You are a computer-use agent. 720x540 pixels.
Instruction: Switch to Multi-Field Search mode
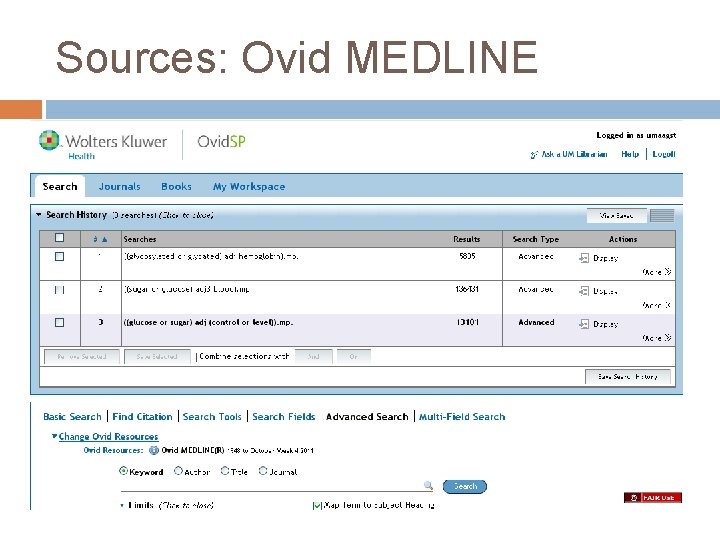click(462, 416)
